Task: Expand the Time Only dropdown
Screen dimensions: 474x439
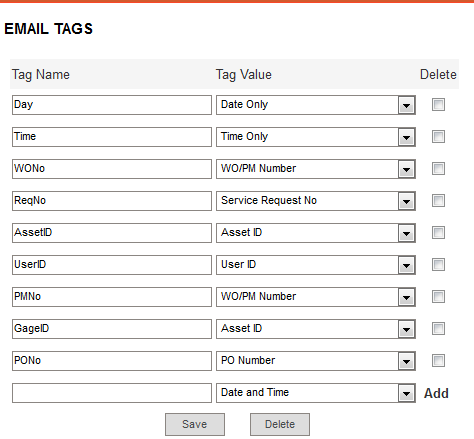Action: [x=315, y=137]
